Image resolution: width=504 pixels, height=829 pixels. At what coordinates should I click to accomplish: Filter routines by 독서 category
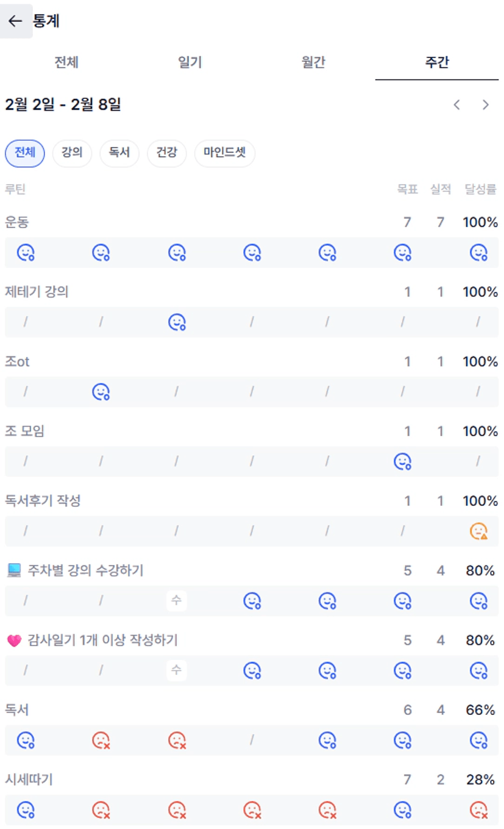pyautogui.click(x=119, y=153)
